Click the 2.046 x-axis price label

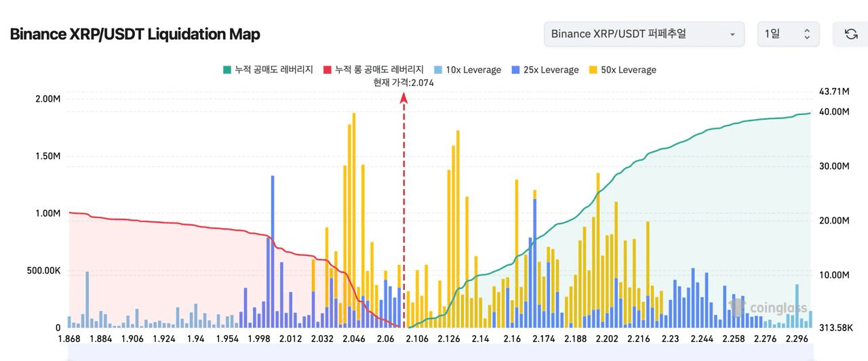coord(354,339)
